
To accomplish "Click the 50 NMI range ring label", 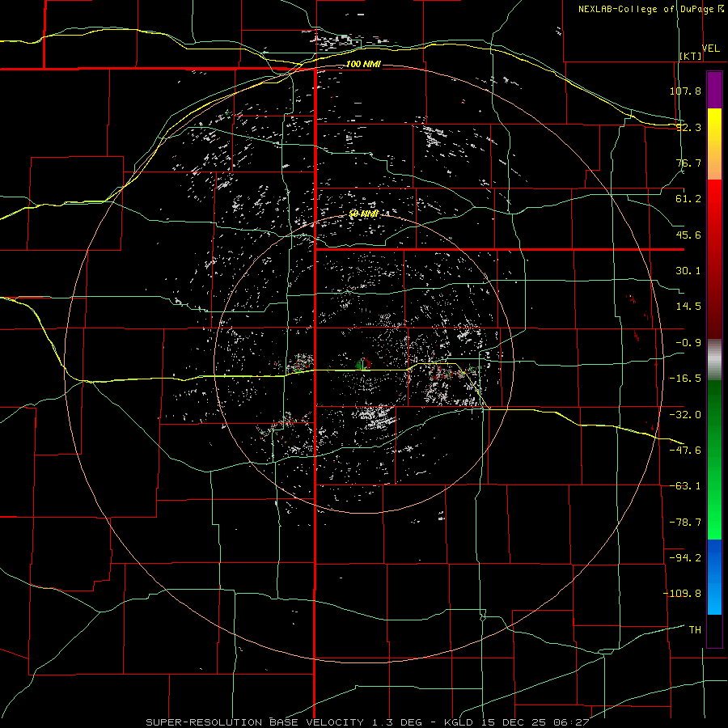I will coord(363,214).
